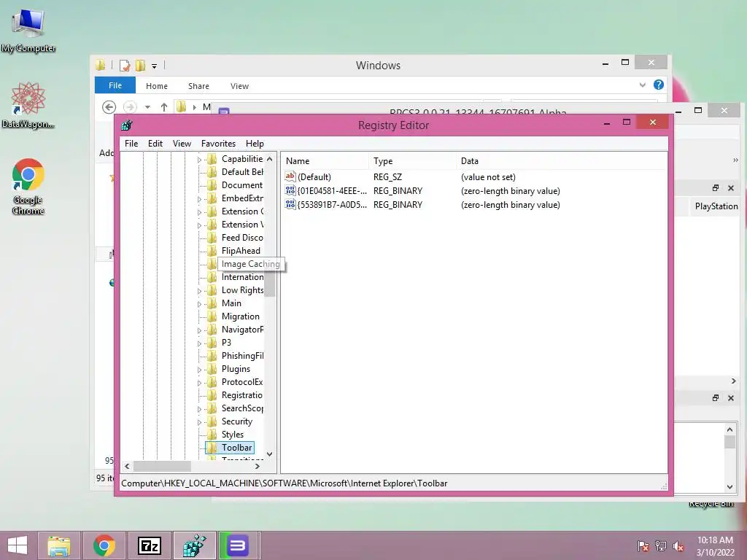The width and height of the screenshot is (747, 560).
Task: Open the Share tab in Windows Explorer
Action: point(198,86)
